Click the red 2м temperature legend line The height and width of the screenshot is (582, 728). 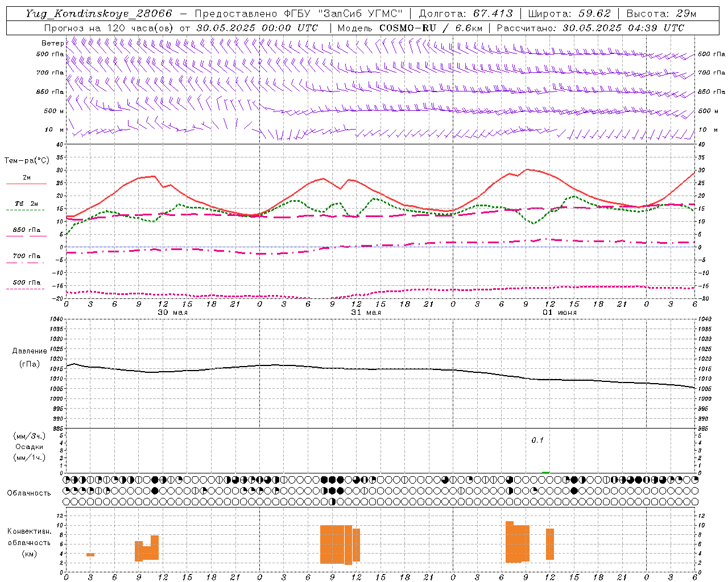click(x=26, y=184)
